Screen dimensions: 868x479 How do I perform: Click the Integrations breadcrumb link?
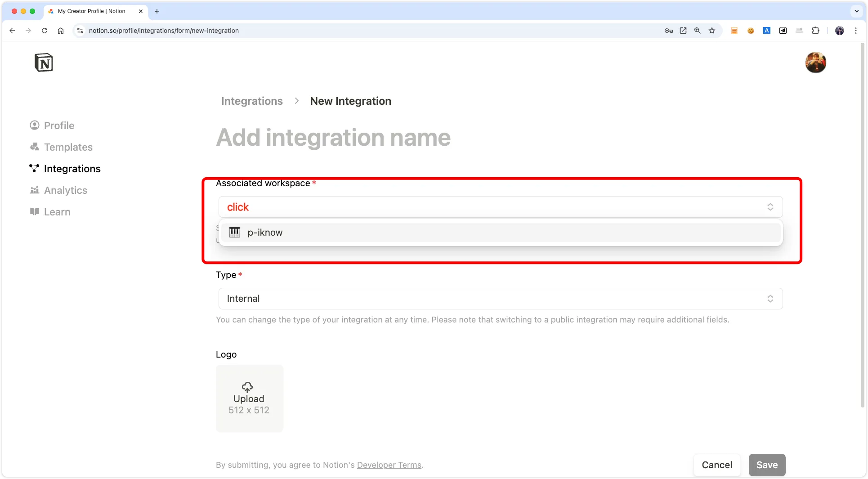tap(252, 101)
